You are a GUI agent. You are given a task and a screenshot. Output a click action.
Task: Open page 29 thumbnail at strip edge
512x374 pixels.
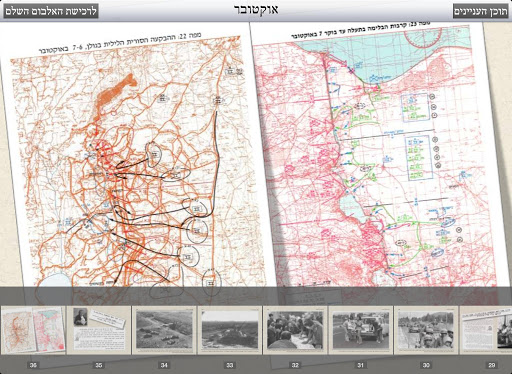486,330
